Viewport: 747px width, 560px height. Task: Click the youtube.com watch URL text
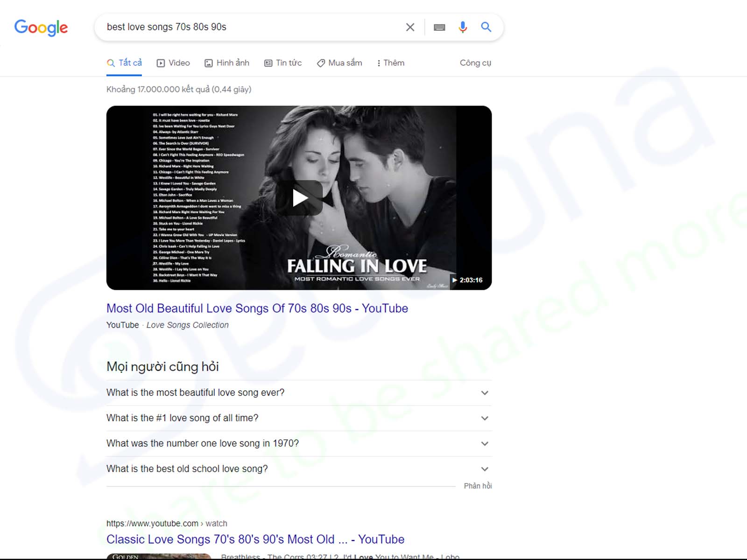click(x=167, y=524)
